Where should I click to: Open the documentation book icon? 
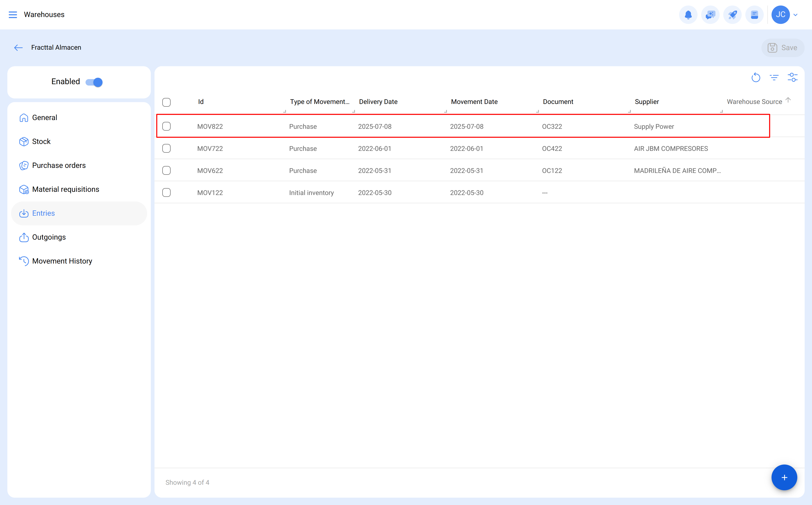click(754, 15)
